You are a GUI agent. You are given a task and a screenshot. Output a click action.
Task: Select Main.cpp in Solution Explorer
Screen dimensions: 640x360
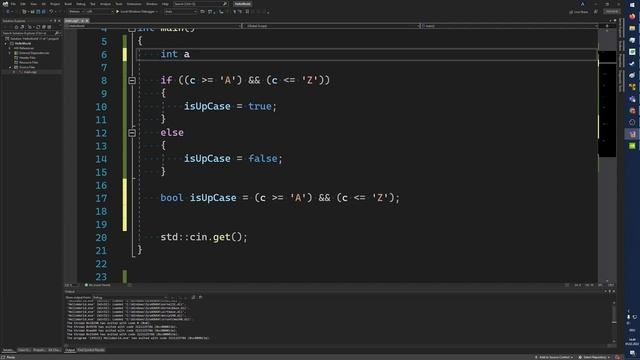[x=29, y=72]
